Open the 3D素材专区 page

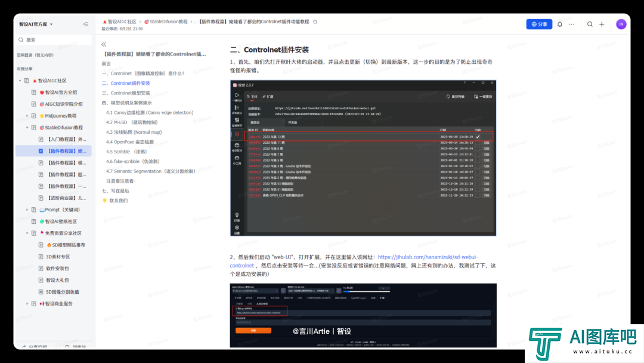pos(58,257)
